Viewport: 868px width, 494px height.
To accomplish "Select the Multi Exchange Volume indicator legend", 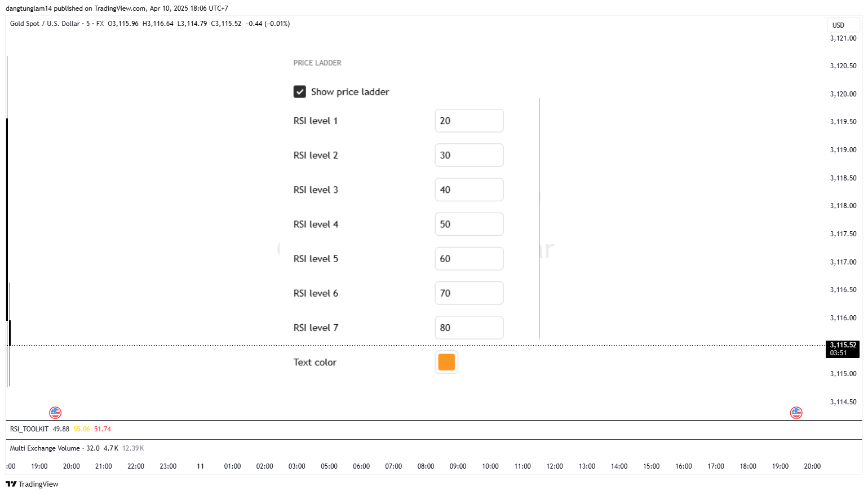I will [x=45, y=448].
